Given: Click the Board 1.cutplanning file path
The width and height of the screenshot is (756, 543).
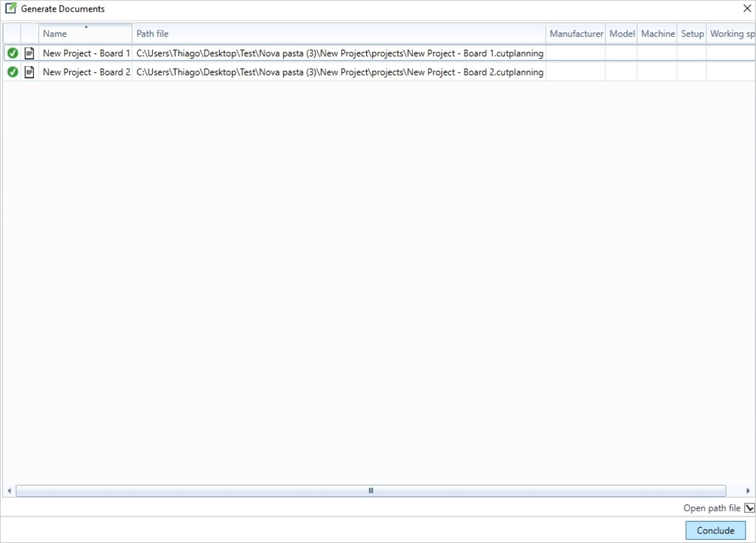Looking at the screenshot, I should 339,54.
